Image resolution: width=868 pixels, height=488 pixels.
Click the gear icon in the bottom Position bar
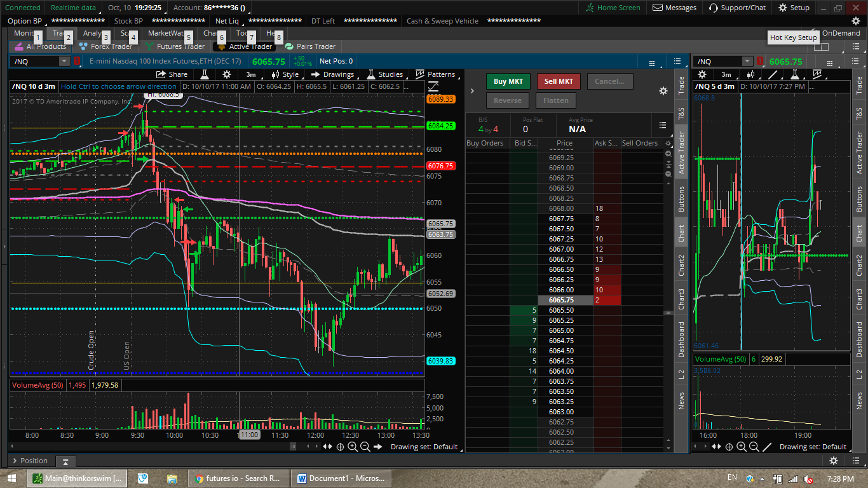coord(834,461)
